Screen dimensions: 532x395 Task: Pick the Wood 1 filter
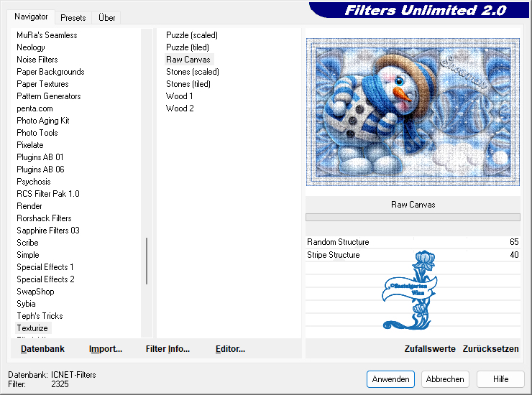coord(180,96)
